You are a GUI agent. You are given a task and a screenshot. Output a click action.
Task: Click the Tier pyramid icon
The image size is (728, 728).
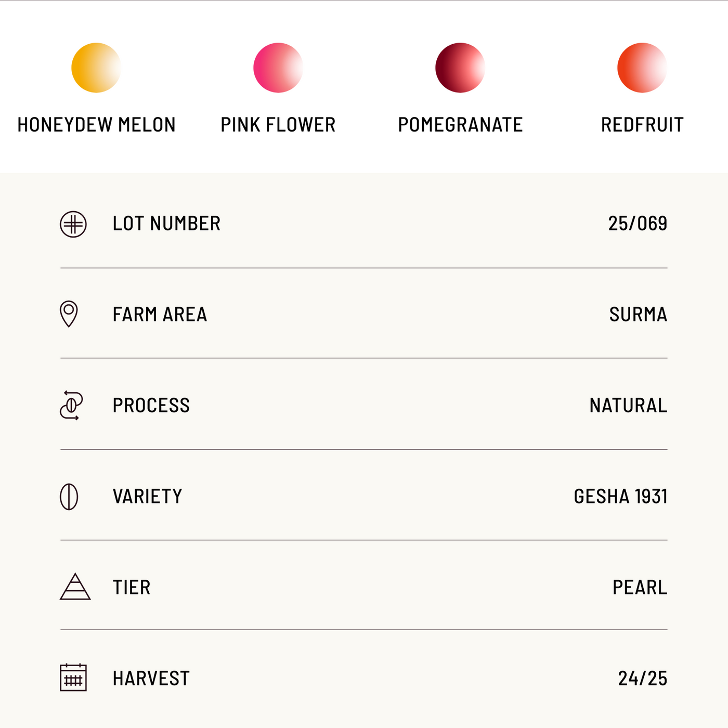coord(75,587)
